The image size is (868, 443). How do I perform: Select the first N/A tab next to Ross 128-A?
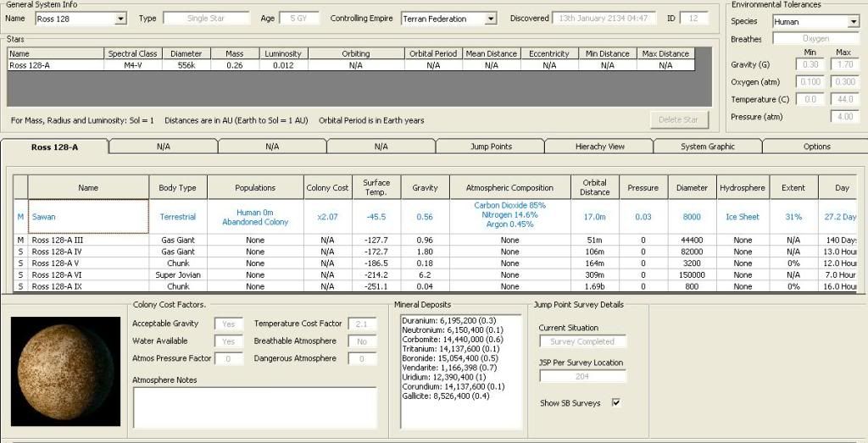pos(164,147)
